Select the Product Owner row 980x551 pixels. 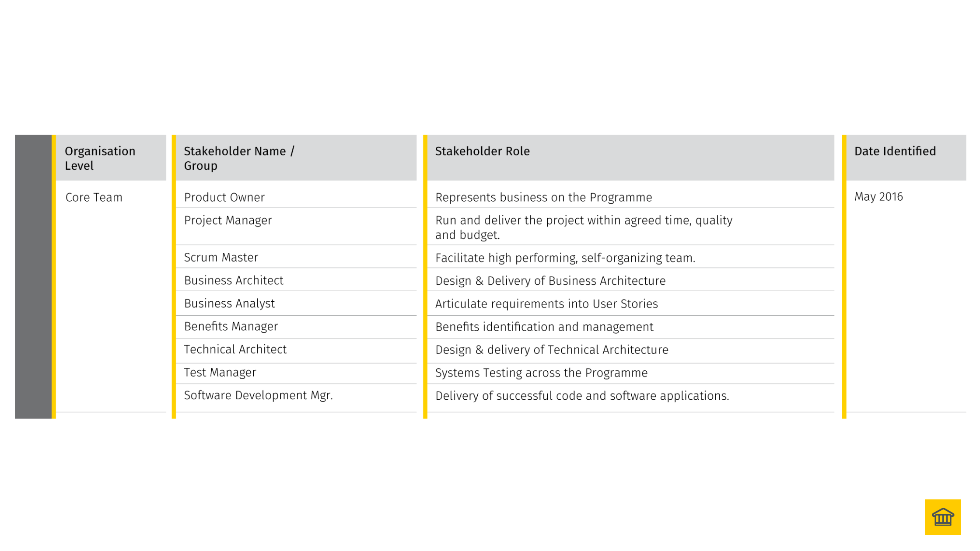(224, 197)
